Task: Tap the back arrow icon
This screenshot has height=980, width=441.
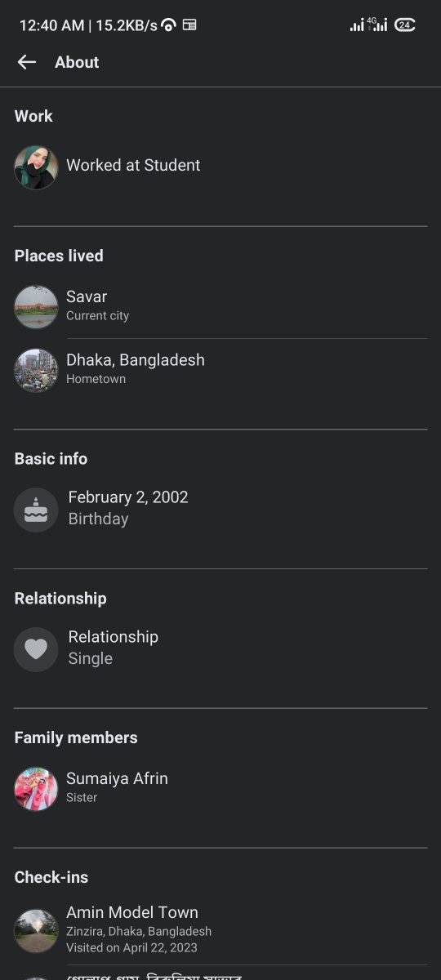Action: click(x=27, y=62)
